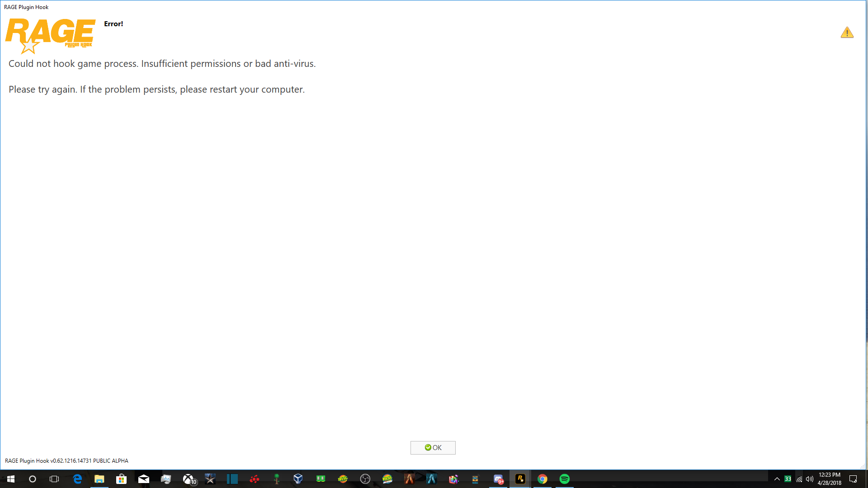Open Spotify from the taskbar
Viewport: 868px width, 488px height.
[x=564, y=479]
